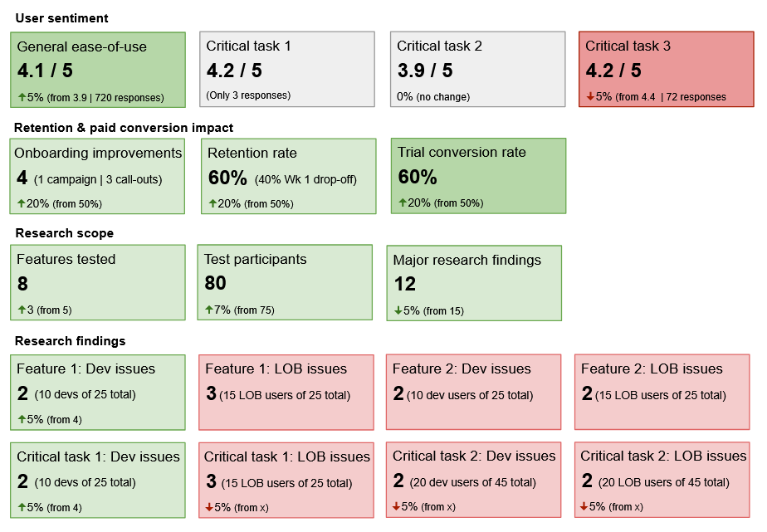The height and width of the screenshot is (532, 767).
Task: Click the red down arrow in Critical task 3
Action: tap(590, 96)
